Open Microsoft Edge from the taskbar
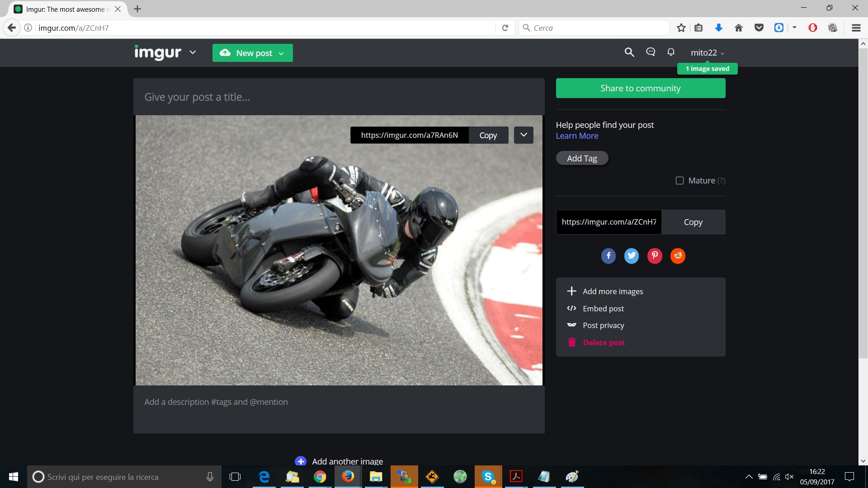Screen dimensions: 868x488 [x=264, y=477]
